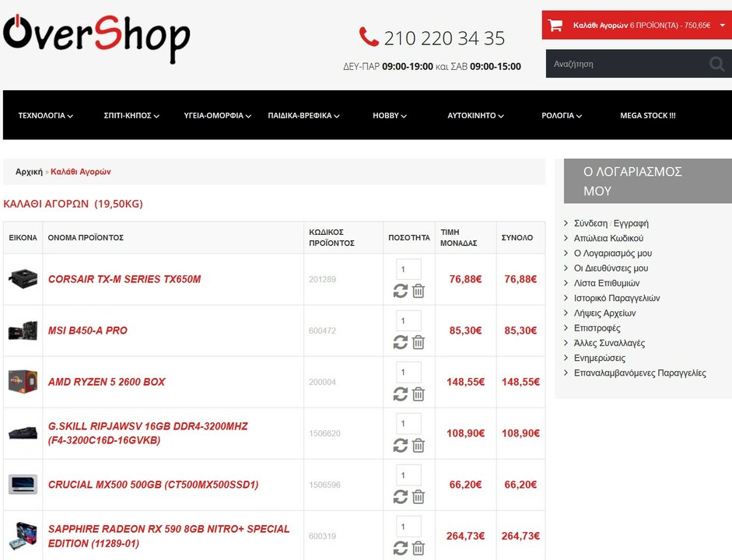Image resolution: width=732 pixels, height=560 pixels.
Task: Refresh quantity for CORSAIR TX650M
Action: point(400,291)
